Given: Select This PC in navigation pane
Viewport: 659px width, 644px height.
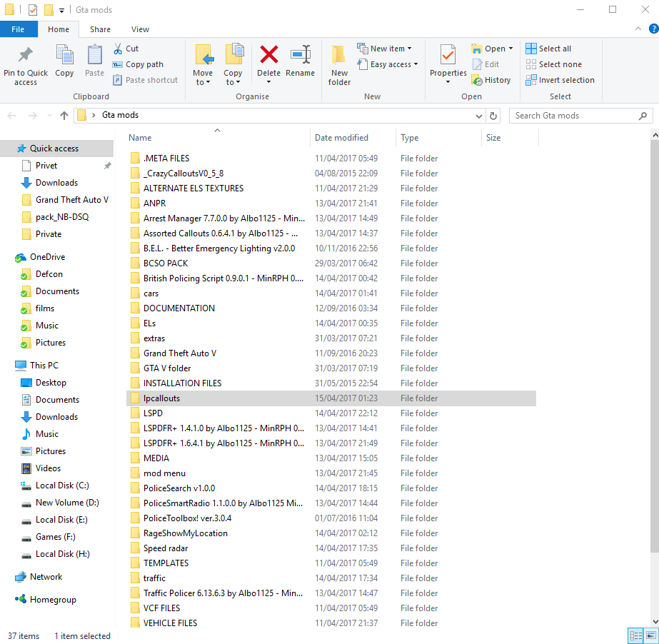Looking at the screenshot, I should [x=44, y=366].
